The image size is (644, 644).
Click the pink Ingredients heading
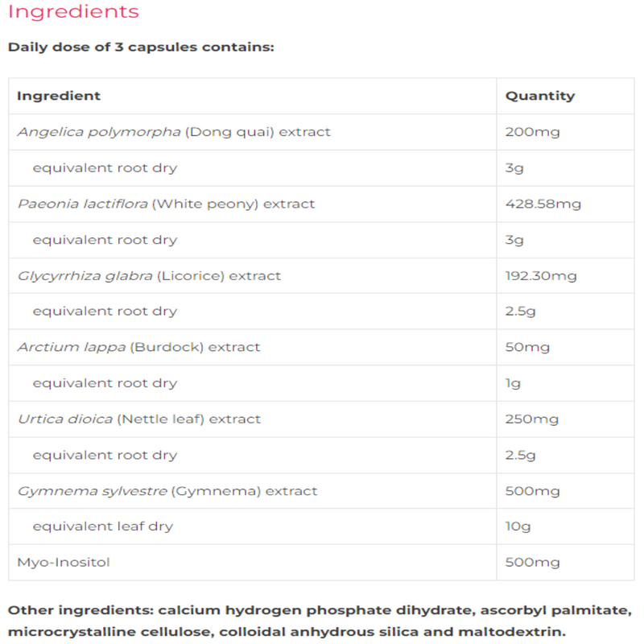[73, 12]
